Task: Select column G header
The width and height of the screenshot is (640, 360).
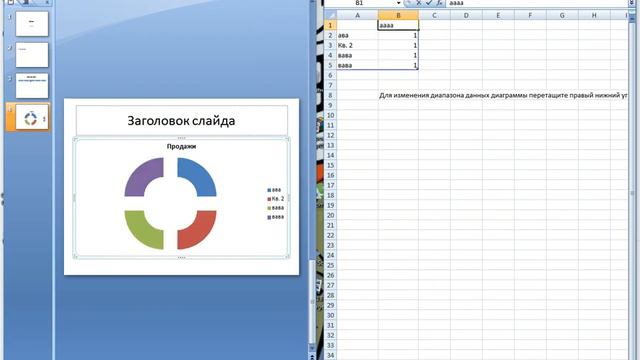Action: 562,15
